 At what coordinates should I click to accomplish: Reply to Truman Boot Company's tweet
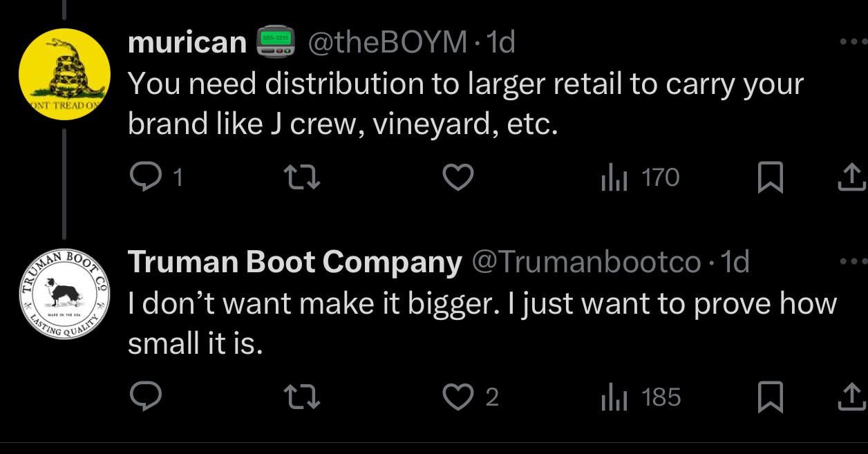coord(145,397)
